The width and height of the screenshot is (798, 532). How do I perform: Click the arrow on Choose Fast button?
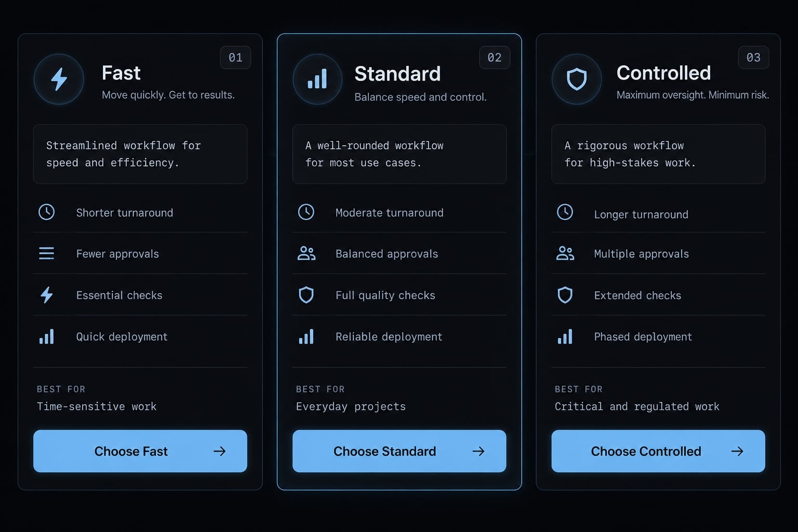pos(220,451)
